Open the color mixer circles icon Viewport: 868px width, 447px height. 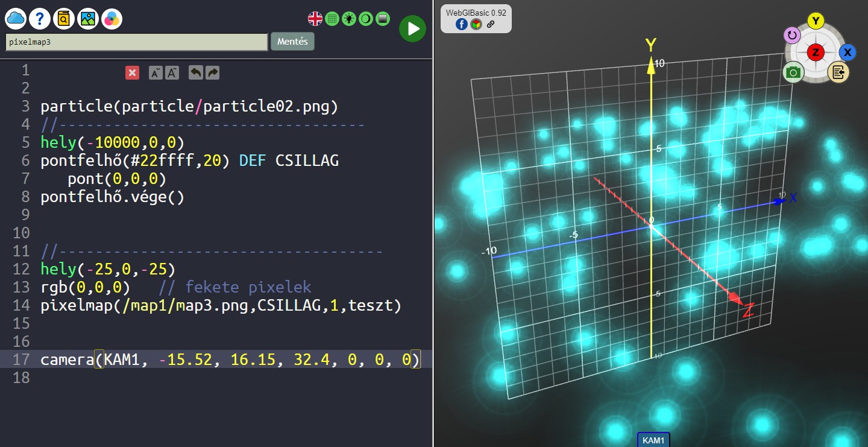pos(112,19)
